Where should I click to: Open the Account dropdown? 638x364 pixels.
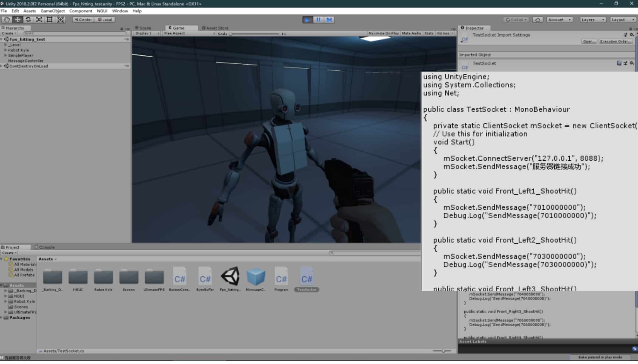click(559, 20)
